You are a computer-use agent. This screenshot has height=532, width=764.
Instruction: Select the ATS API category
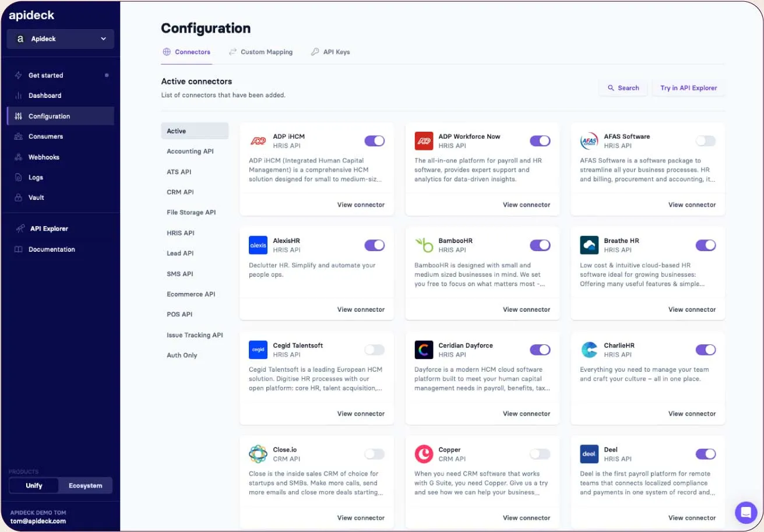(x=179, y=172)
